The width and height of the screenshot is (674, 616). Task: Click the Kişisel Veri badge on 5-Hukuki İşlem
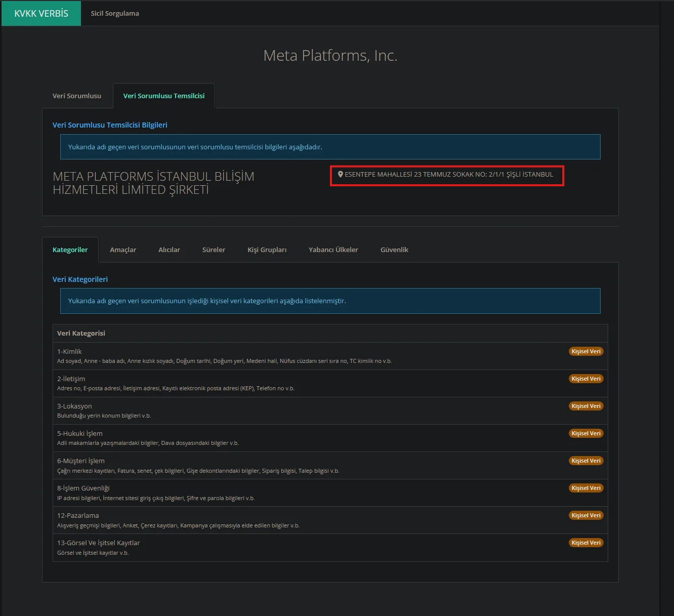586,433
